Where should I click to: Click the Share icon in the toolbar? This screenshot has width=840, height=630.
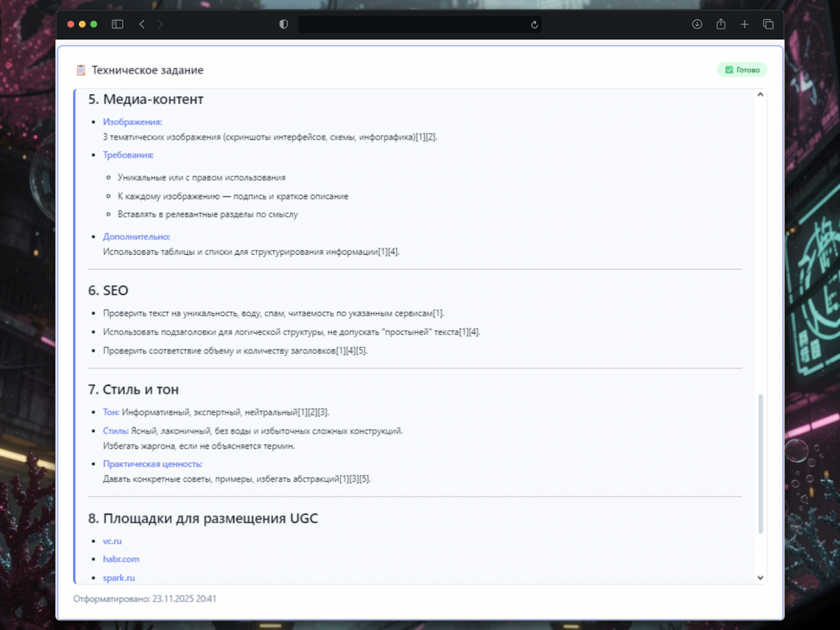720,24
